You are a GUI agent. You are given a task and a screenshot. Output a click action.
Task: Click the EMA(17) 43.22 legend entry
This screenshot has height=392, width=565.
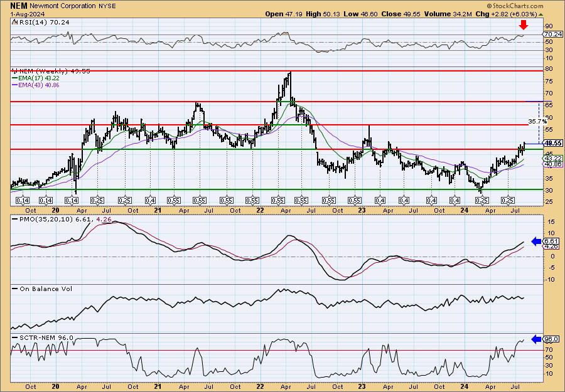[36, 78]
